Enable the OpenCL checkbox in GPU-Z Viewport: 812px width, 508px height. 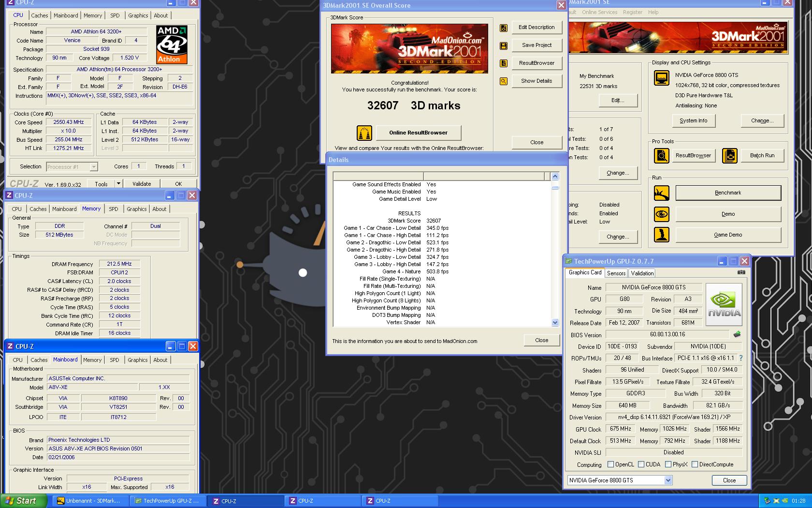[x=610, y=464]
